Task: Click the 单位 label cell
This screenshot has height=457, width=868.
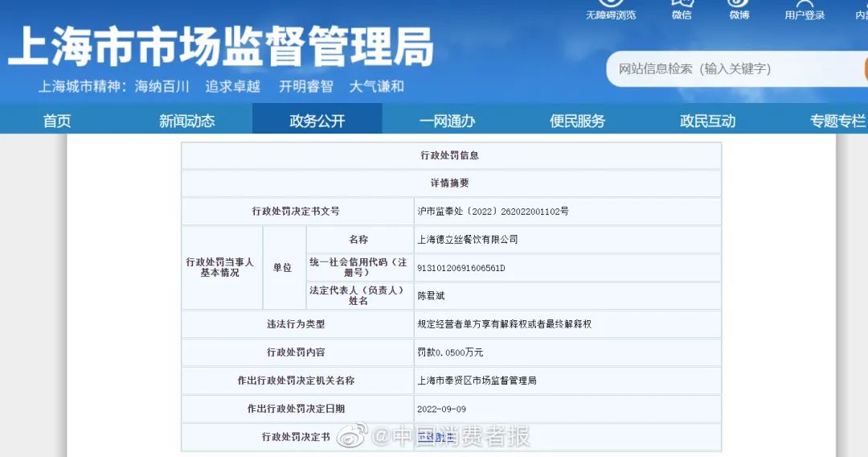Action: pos(284,268)
